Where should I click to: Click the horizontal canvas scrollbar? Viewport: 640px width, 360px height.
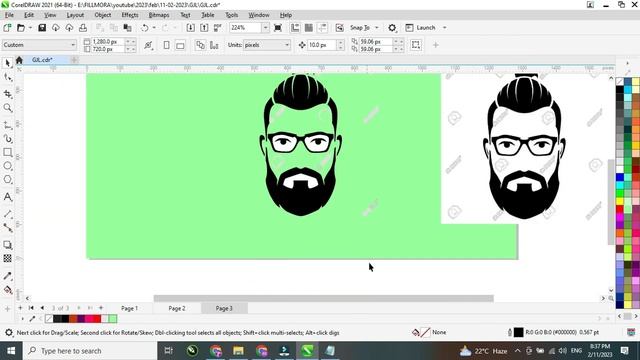323,298
